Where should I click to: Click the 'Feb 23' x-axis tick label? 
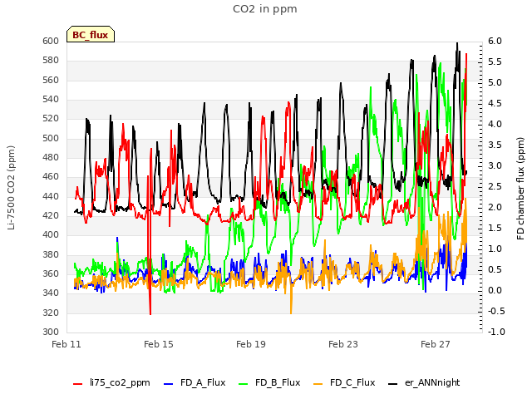343,344
